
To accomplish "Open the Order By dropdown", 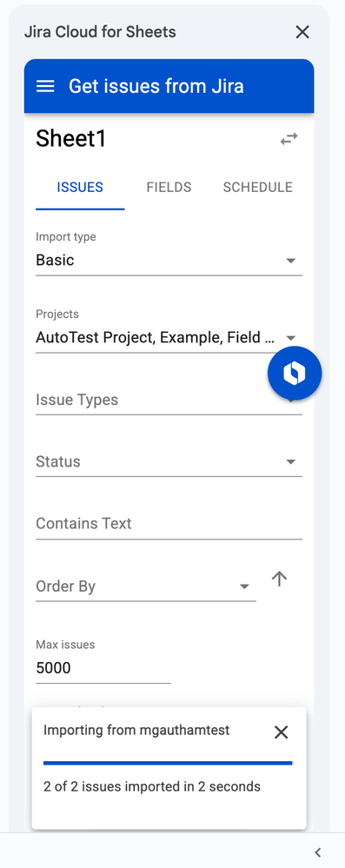I will click(x=146, y=586).
